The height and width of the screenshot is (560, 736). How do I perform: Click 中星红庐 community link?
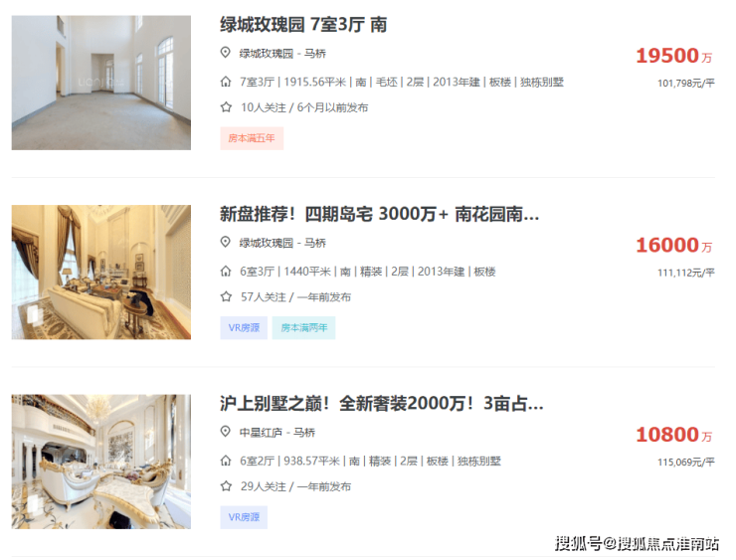261,433
